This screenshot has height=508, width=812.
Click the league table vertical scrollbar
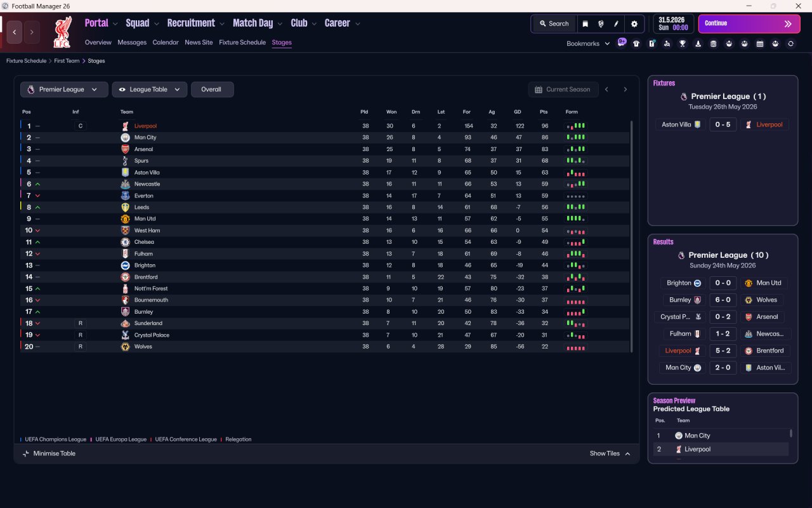pos(631,236)
